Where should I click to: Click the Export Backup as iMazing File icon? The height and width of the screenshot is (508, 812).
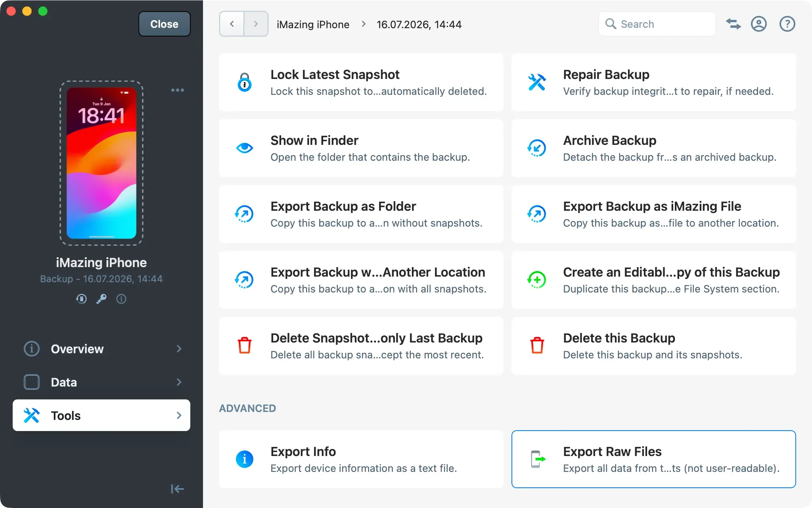pos(537,214)
